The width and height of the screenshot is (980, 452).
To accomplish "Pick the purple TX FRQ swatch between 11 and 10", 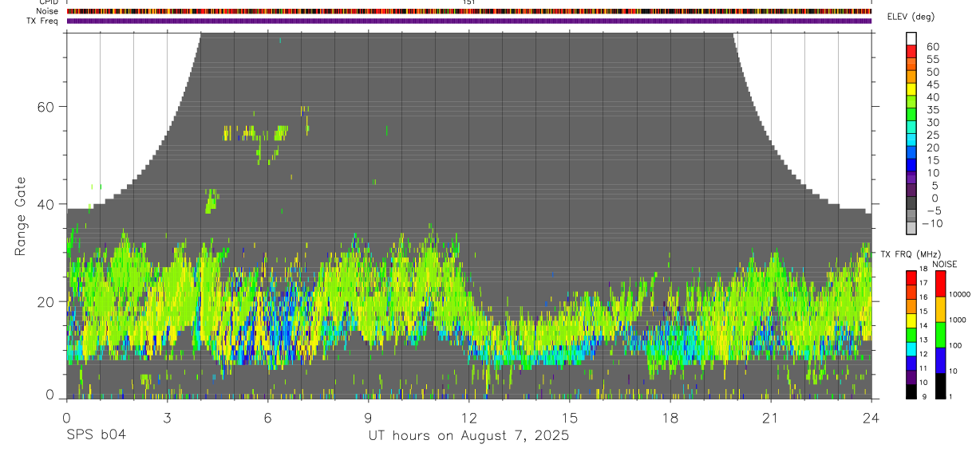I will click(911, 377).
